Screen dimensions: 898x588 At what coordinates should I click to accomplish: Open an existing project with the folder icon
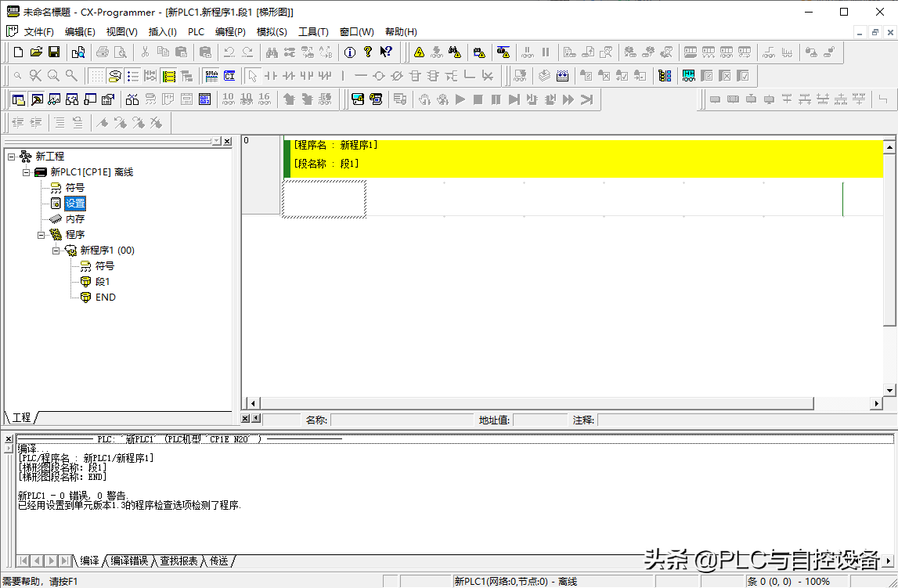pyautogui.click(x=36, y=52)
